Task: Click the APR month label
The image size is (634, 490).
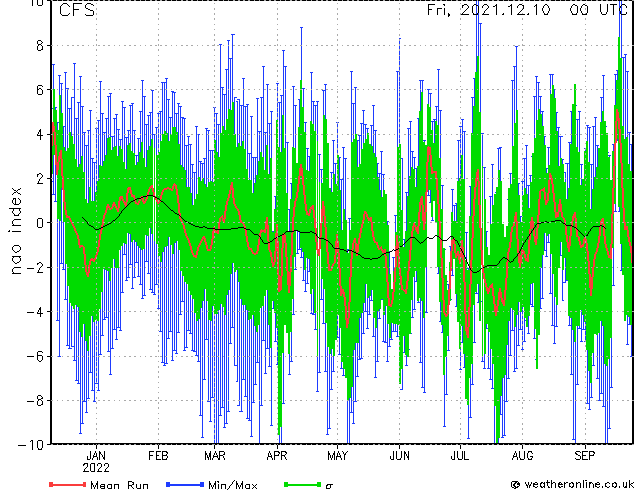Action: pos(277,456)
